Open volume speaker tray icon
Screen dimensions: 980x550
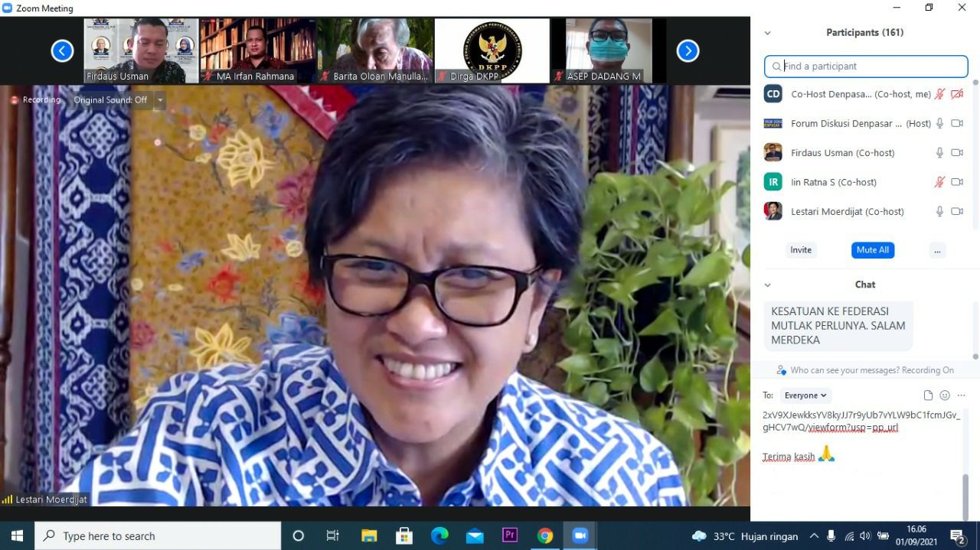pos(865,536)
